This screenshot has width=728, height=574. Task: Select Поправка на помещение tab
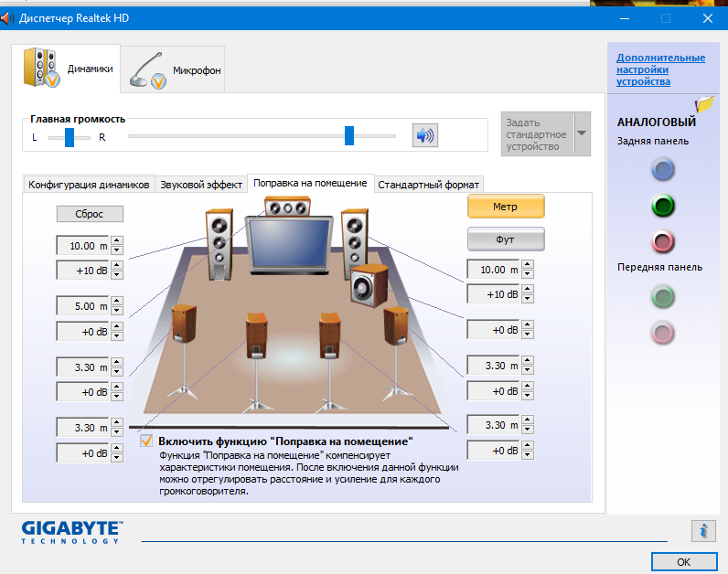click(310, 183)
